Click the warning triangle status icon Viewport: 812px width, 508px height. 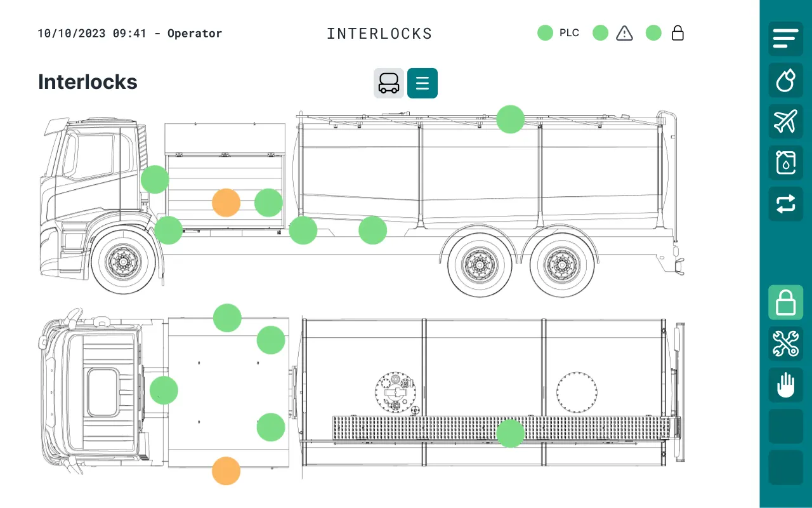coord(625,33)
